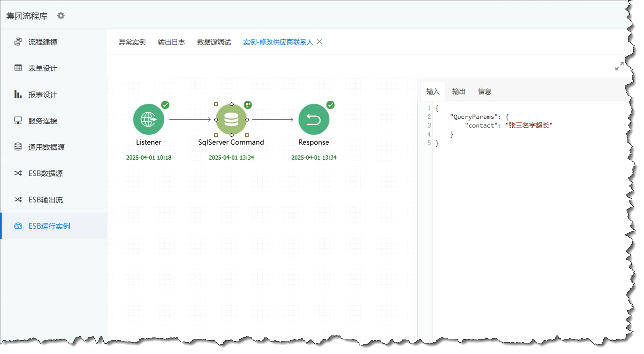644x354 pixels.
Task: Open the 输出日志 tab
Action: (x=171, y=42)
